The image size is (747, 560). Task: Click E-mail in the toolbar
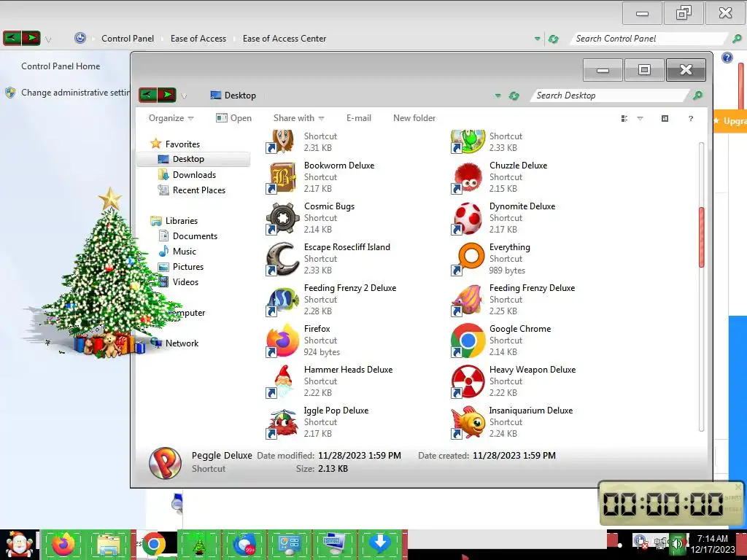tap(359, 118)
